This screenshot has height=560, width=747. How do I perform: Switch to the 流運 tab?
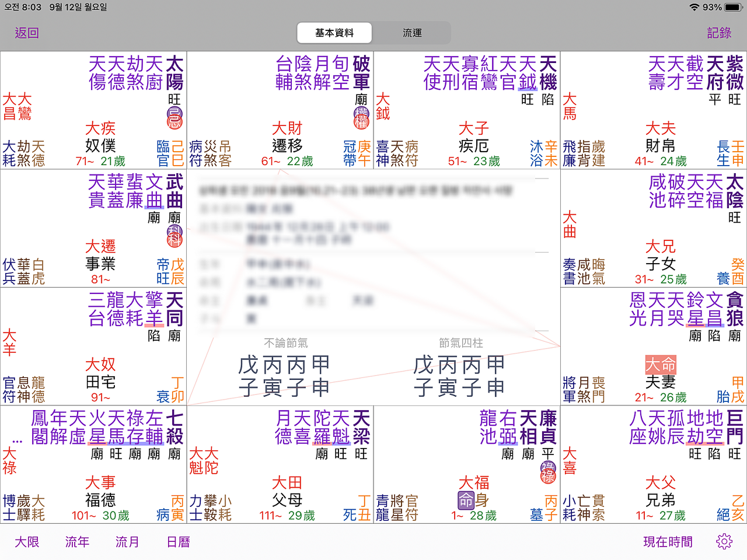point(412,33)
